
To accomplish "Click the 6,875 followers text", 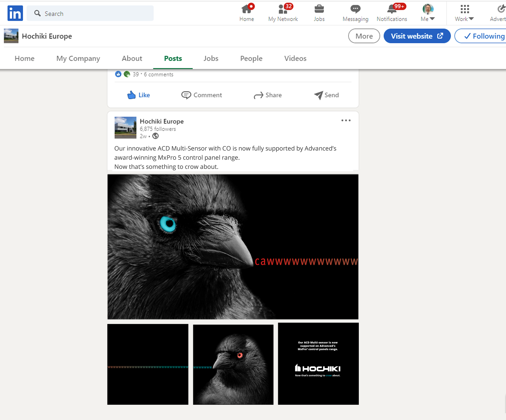I will click(158, 129).
